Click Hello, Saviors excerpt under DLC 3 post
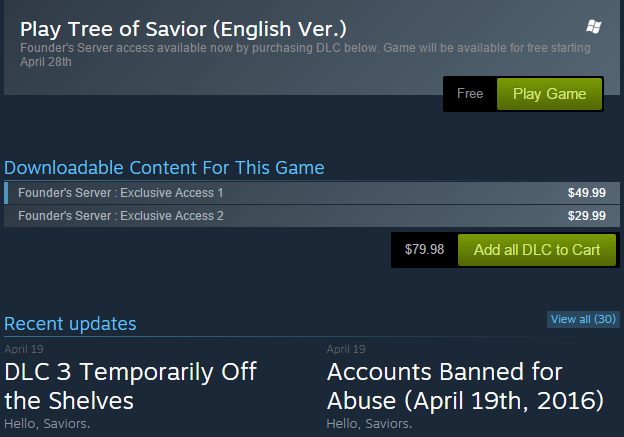 pyautogui.click(x=45, y=423)
